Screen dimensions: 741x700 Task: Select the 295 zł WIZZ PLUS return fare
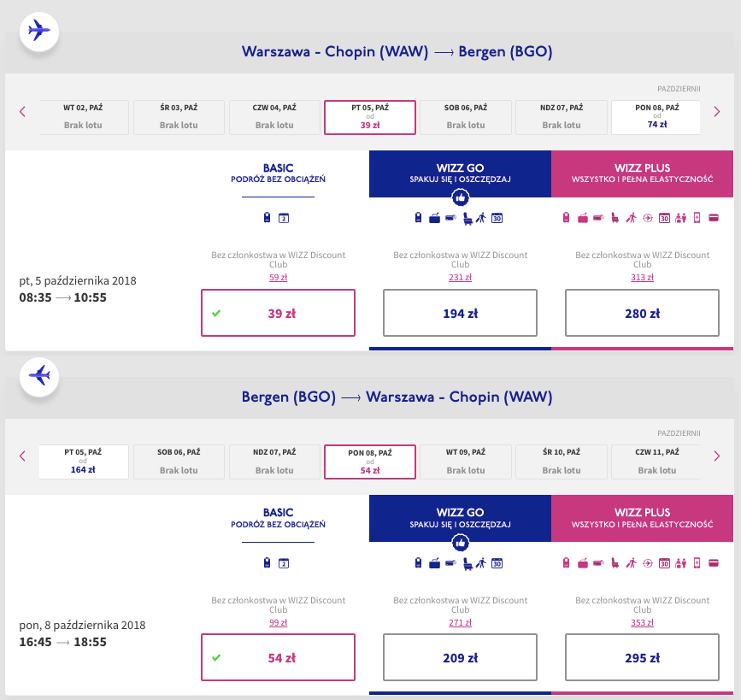(642, 658)
